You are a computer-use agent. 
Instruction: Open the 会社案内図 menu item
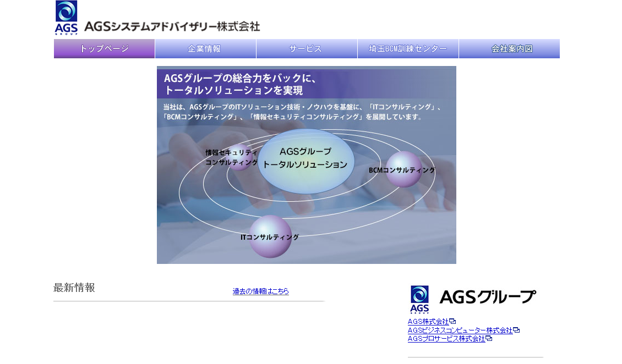(509, 48)
